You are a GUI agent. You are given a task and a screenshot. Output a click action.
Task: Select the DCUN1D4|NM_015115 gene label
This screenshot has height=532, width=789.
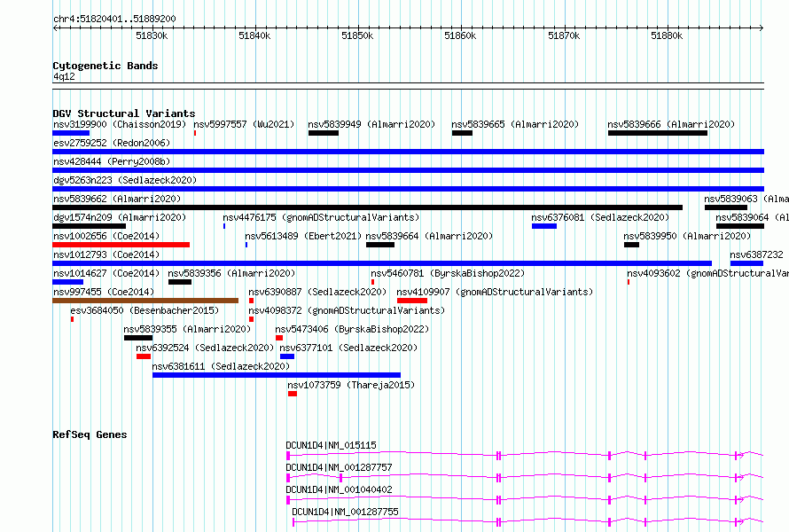331,445
